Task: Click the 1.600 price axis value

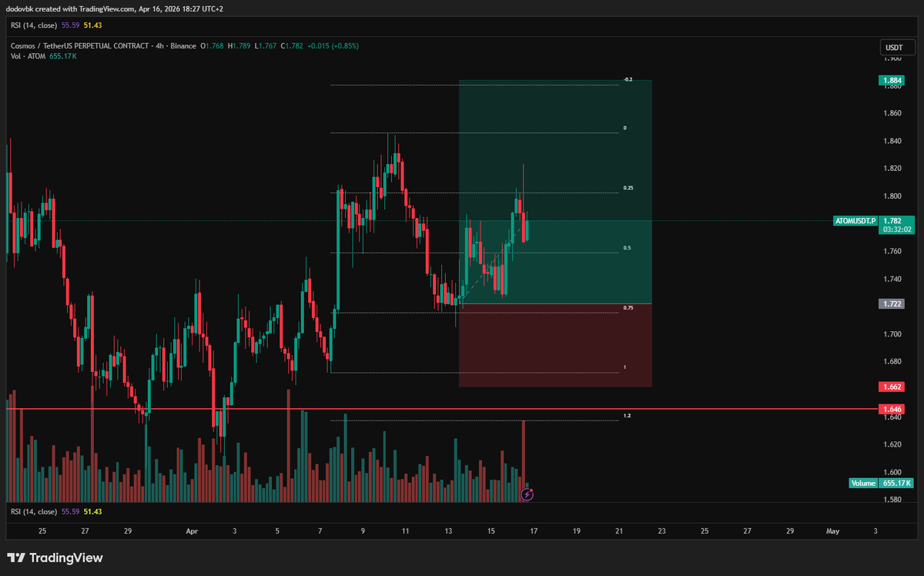Action: (893, 472)
